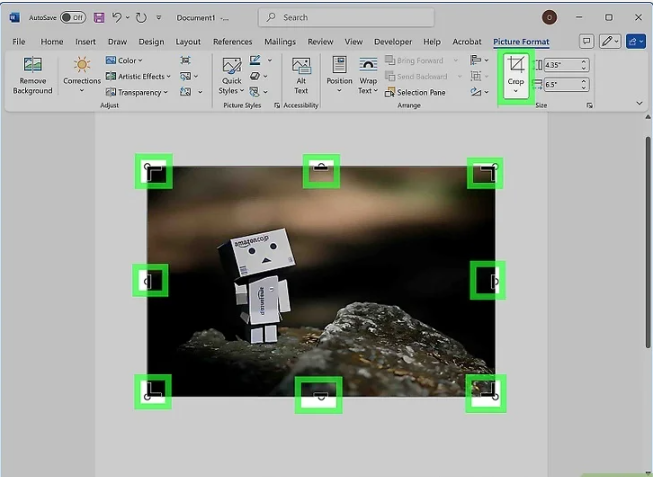This screenshot has width=653, height=477.
Task: Increase picture width with the up stepper
Action: [x=584, y=81]
